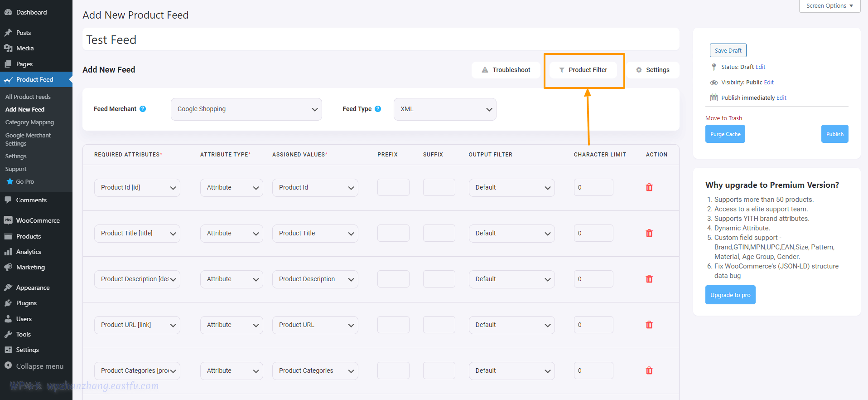Expand the Screen Options panel
Image resolution: width=868 pixels, height=400 pixels.
pos(829,6)
